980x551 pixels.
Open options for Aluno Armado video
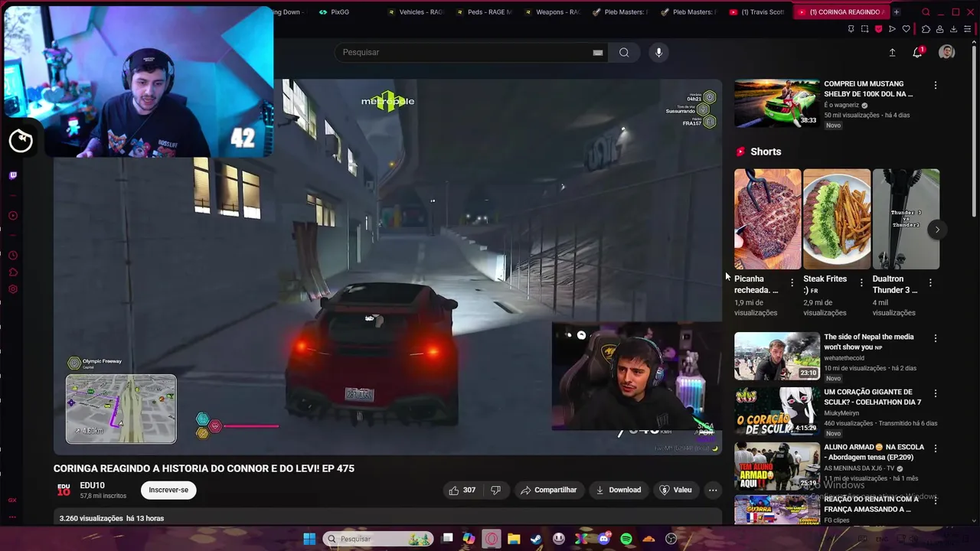coord(935,448)
